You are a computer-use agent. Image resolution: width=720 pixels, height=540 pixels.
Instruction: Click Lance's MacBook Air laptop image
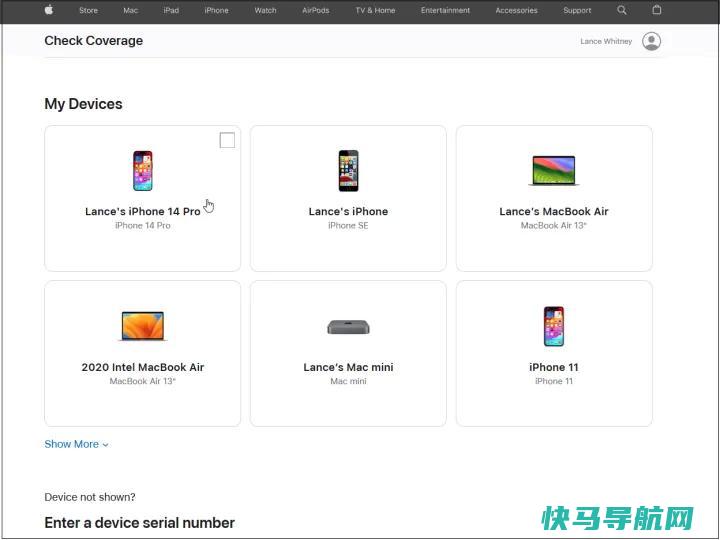[x=554, y=170]
